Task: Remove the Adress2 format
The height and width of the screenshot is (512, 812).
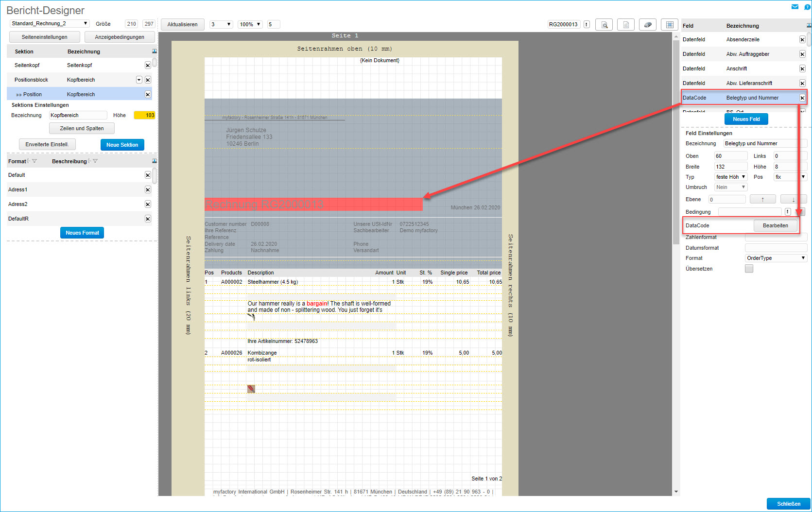Action: [x=148, y=204]
